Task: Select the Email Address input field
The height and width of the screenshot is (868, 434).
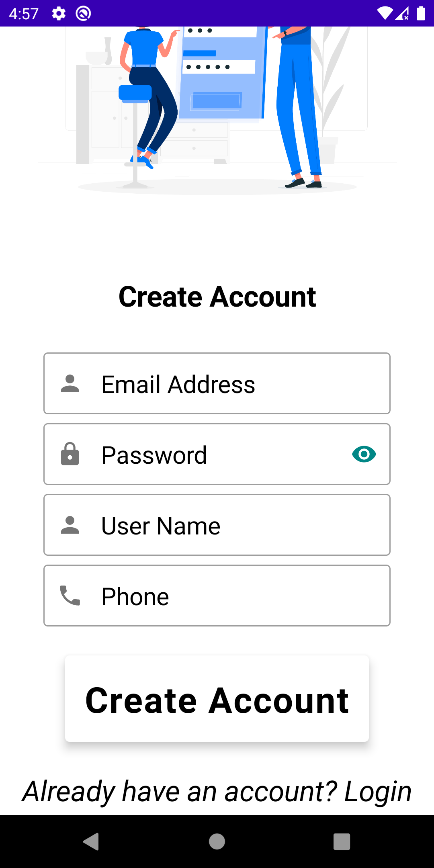Action: (x=217, y=383)
